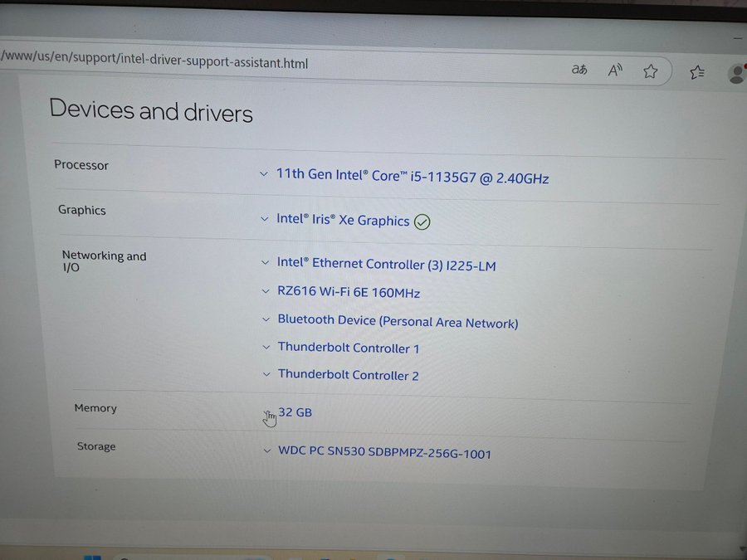Click the translate page icon in the address bar
Image resolution: width=747 pixels, height=560 pixels.
pos(579,70)
